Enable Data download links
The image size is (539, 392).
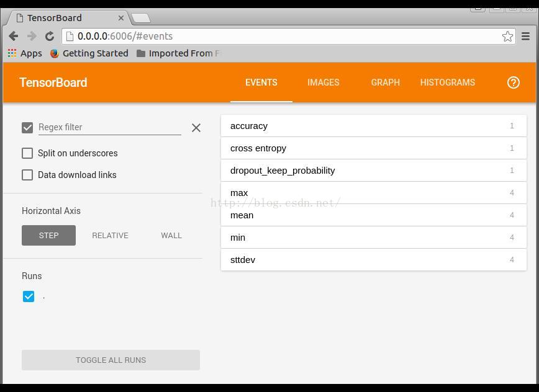point(27,175)
